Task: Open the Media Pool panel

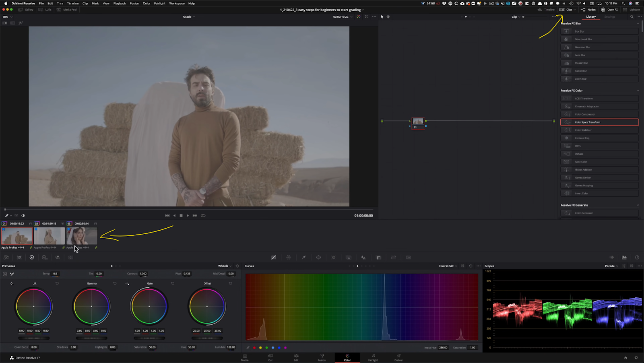Action: 67,9
